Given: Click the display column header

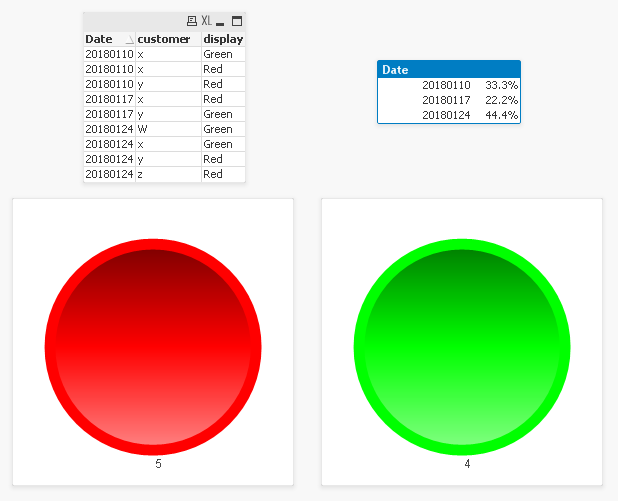Looking at the screenshot, I should pyautogui.click(x=223, y=39).
